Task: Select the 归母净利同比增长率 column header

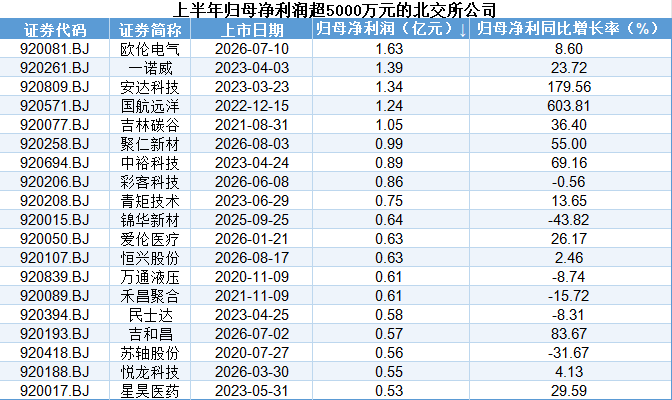Action: click(568, 29)
